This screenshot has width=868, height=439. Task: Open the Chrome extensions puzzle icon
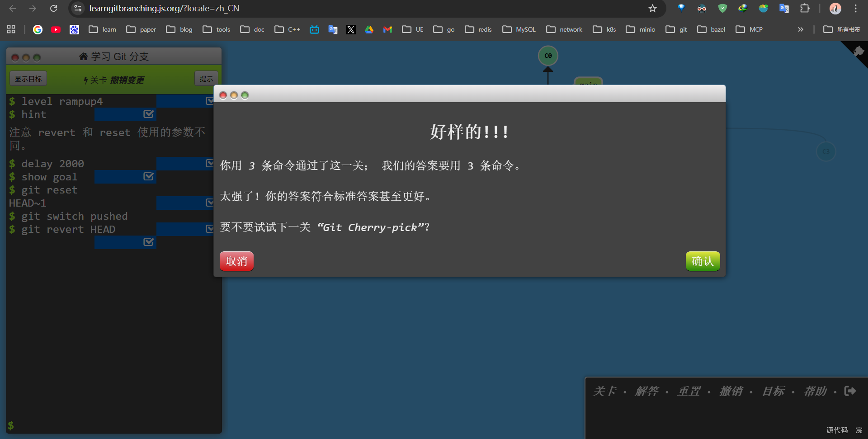point(805,8)
